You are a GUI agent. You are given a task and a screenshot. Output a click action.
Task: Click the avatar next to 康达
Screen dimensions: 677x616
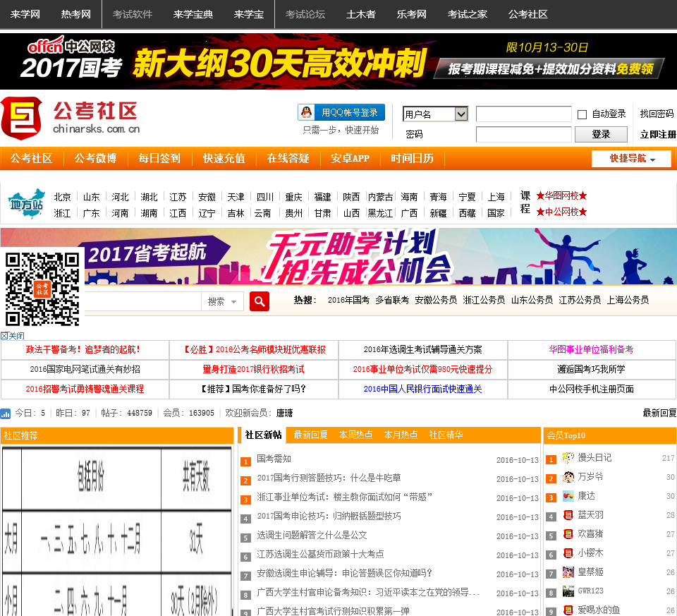coord(568,496)
